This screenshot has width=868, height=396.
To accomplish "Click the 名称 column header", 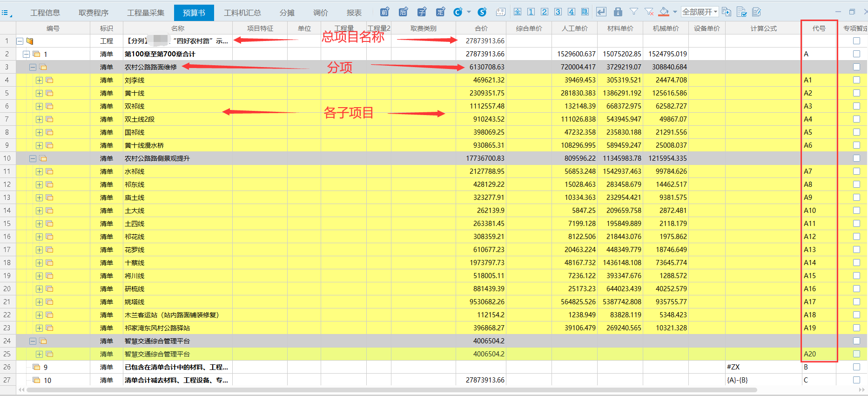I will pyautogui.click(x=178, y=28).
